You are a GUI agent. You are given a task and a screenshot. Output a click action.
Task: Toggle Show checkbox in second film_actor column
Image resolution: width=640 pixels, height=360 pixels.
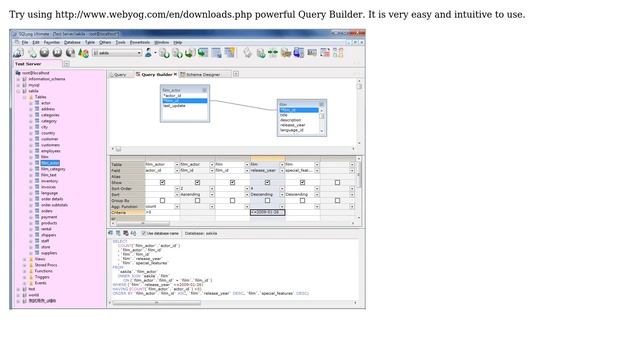pos(198,182)
